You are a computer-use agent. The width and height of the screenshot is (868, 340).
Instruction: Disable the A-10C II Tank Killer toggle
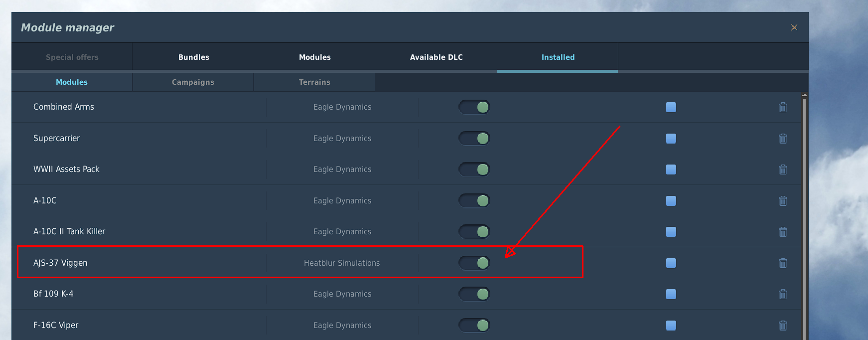[474, 232]
